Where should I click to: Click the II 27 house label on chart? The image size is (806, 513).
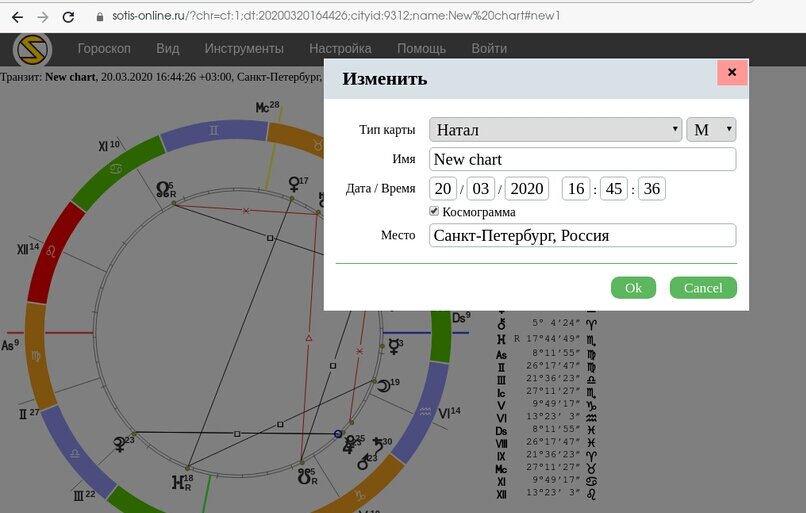point(29,413)
